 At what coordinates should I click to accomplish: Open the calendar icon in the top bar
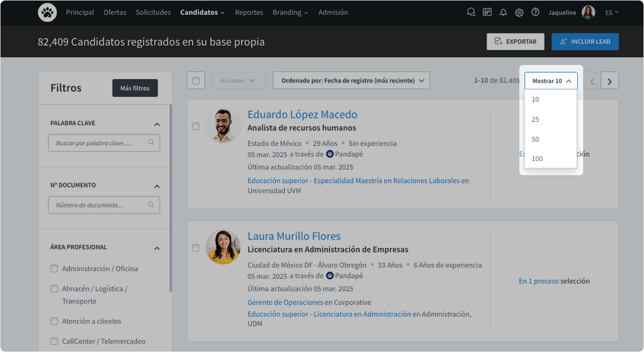click(x=487, y=12)
